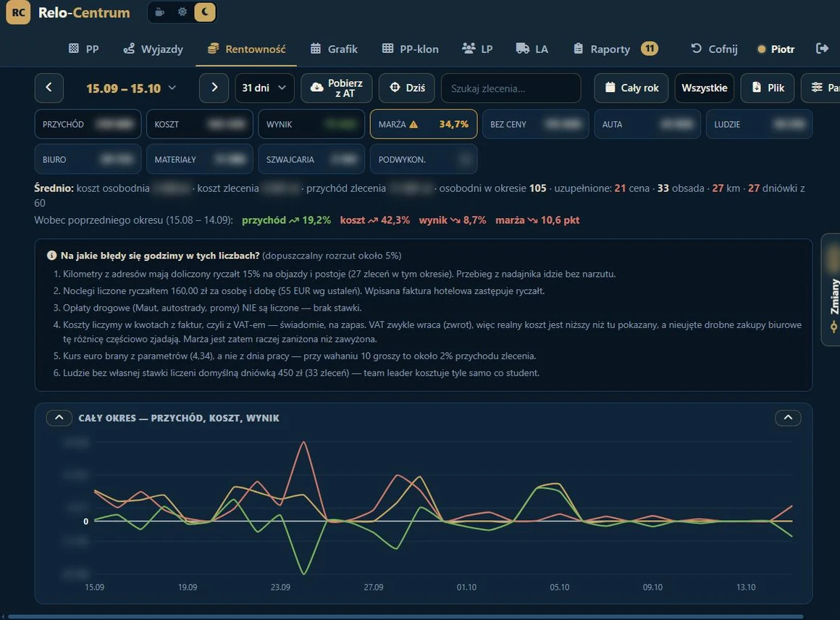Go to next period arrow
This screenshot has width=840, height=620.
[x=214, y=88]
